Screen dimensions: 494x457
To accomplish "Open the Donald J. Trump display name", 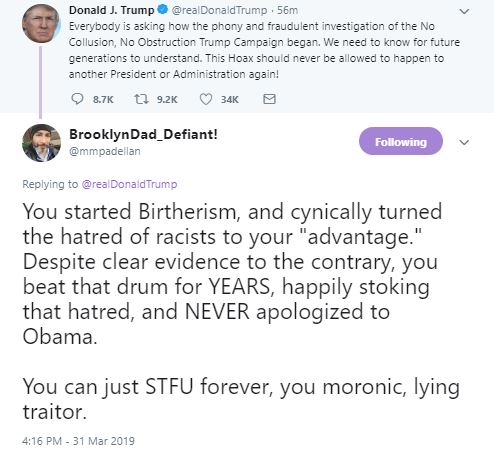I will tap(112, 10).
